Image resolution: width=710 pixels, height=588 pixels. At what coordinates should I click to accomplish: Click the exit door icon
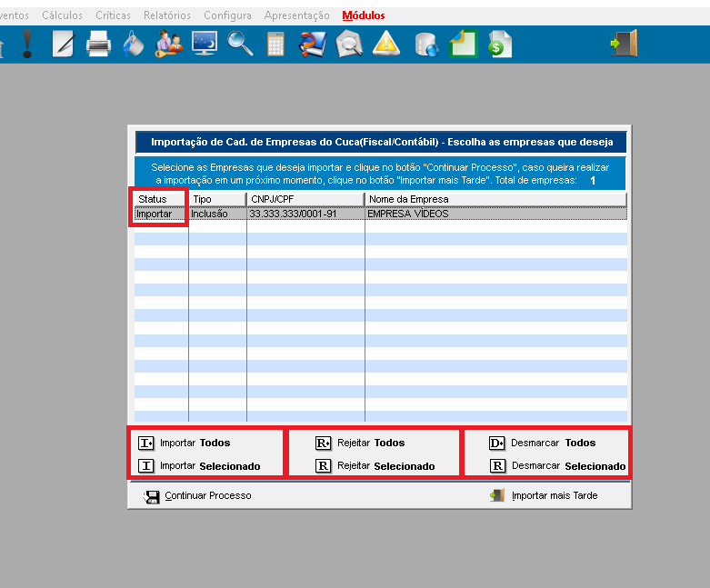[624, 44]
